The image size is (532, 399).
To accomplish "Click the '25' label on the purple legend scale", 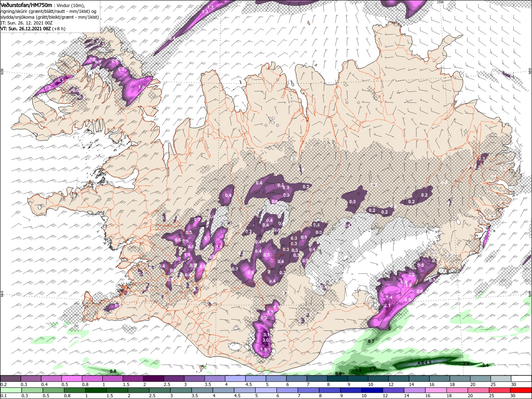I will click(493, 384).
